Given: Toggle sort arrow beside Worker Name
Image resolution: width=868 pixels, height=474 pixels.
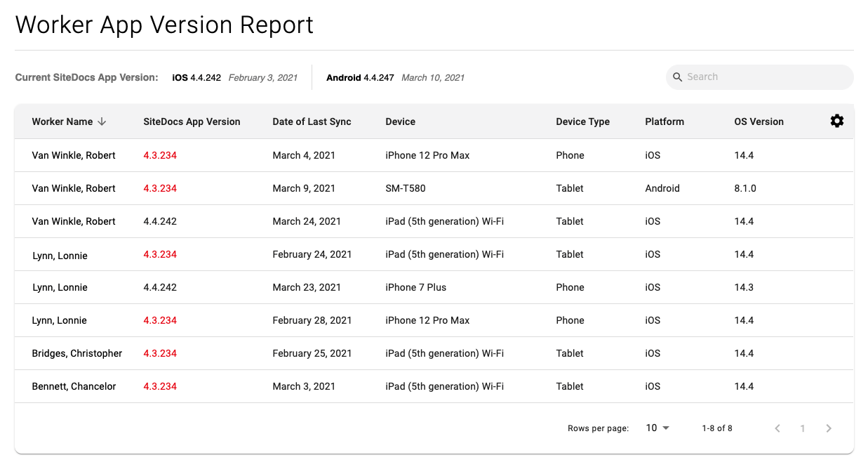Looking at the screenshot, I should [102, 121].
